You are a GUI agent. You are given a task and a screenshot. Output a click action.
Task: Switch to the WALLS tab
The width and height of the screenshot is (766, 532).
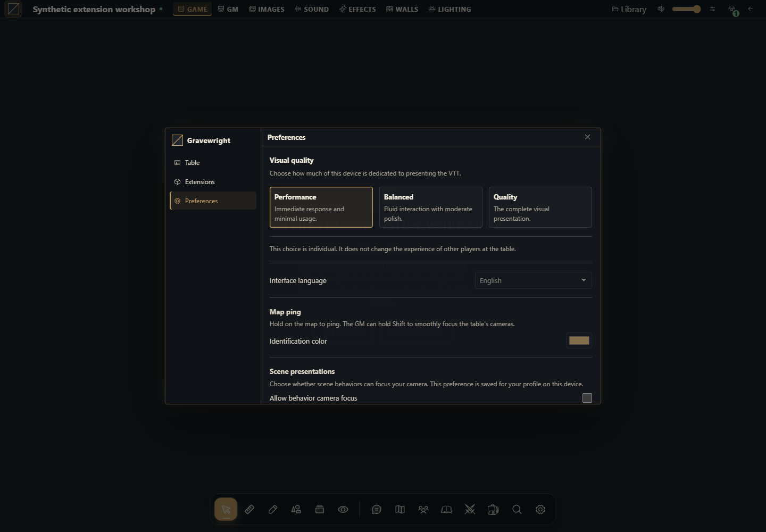[403, 9]
